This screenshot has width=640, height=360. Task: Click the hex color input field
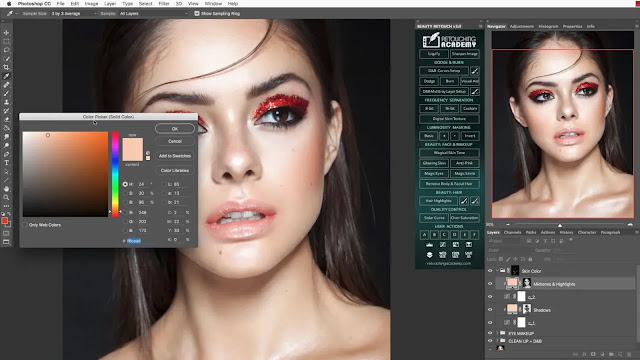140,241
